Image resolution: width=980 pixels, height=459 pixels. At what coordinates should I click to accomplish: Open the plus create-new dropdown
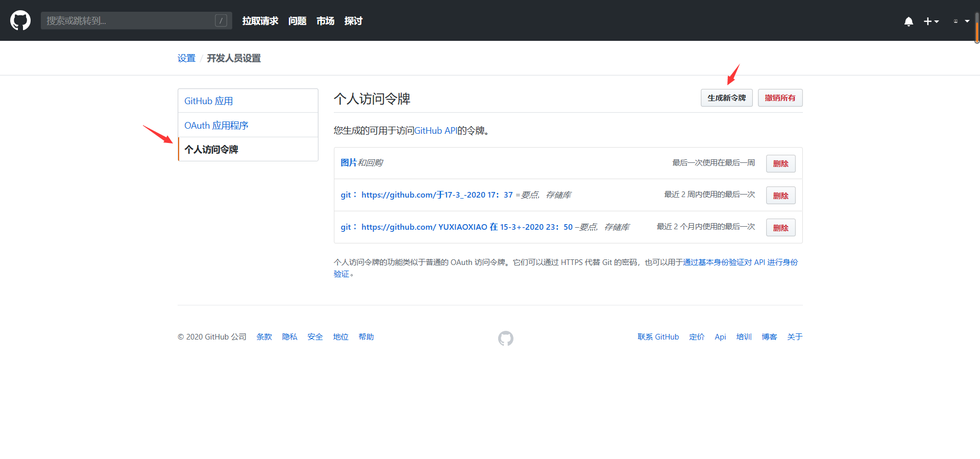(932, 21)
